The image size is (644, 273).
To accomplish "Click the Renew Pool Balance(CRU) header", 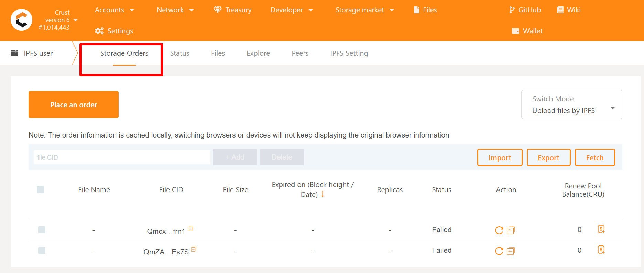I will click(x=583, y=190).
